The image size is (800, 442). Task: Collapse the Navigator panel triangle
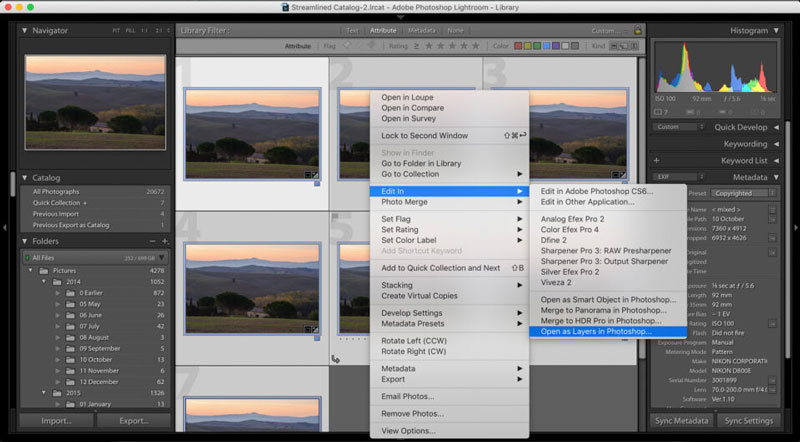click(24, 31)
